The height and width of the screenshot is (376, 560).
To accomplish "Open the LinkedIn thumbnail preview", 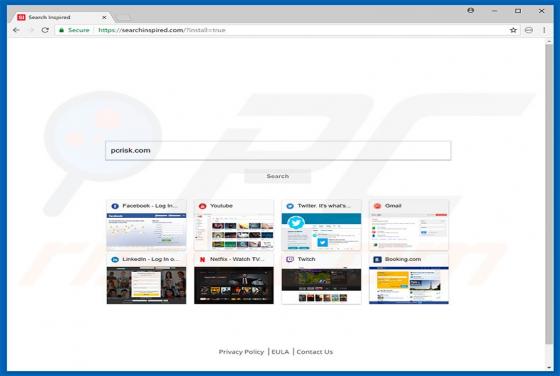I will click(x=146, y=285).
